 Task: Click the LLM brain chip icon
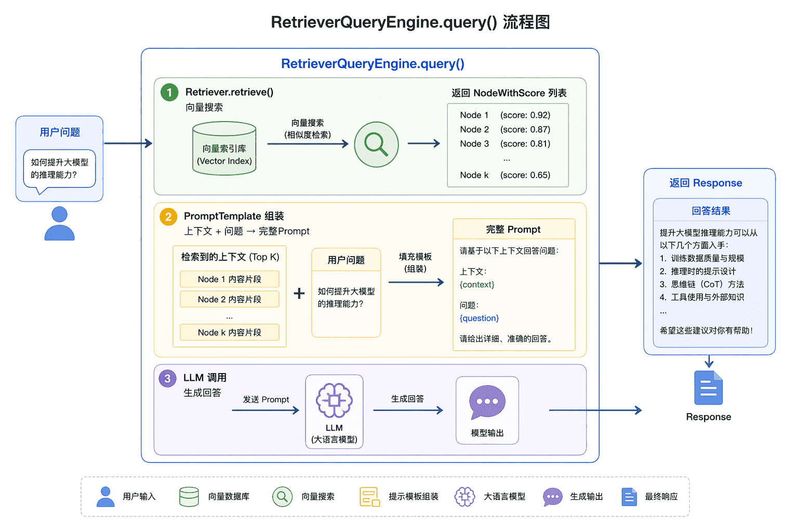point(334,401)
